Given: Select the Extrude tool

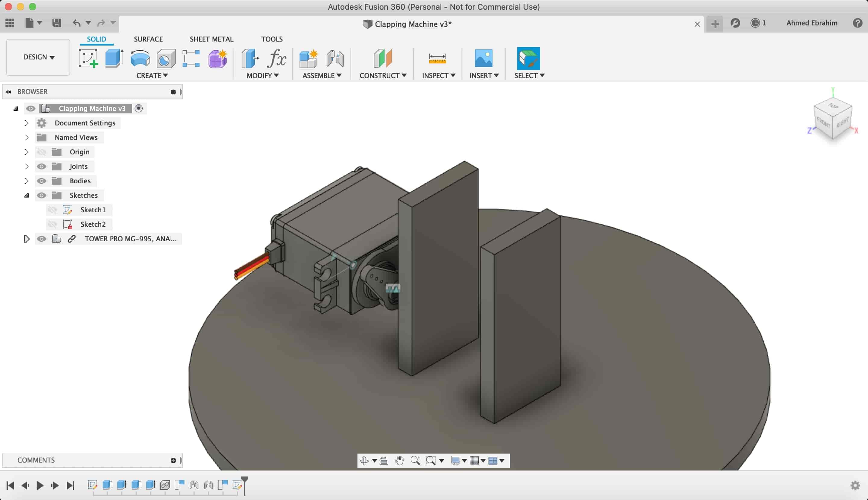Looking at the screenshot, I should click(x=114, y=59).
